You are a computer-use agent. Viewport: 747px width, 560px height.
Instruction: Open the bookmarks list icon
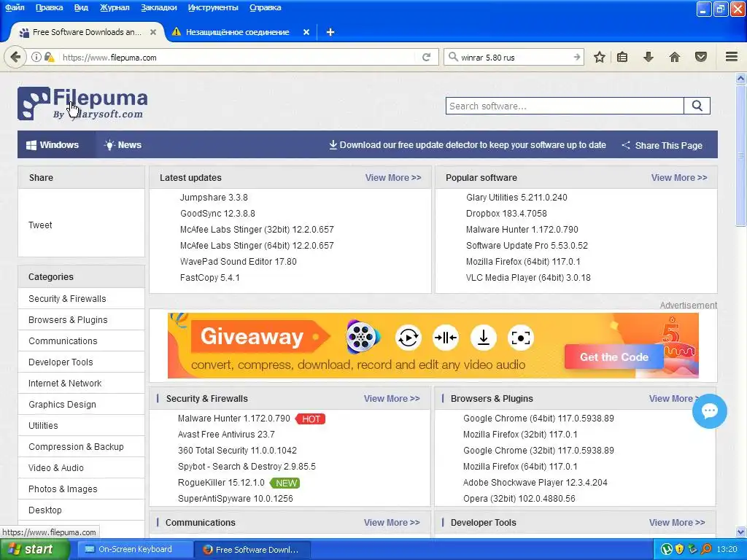pyautogui.click(x=622, y=57)
